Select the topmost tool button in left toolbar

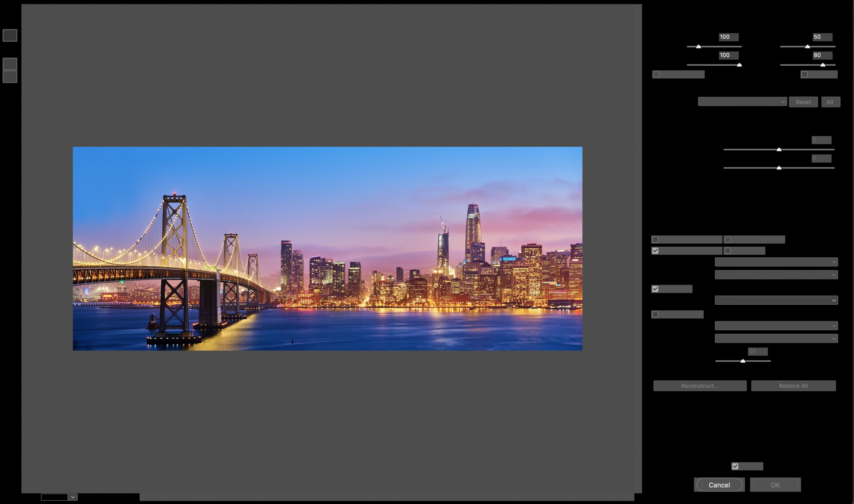click(10, 35)
